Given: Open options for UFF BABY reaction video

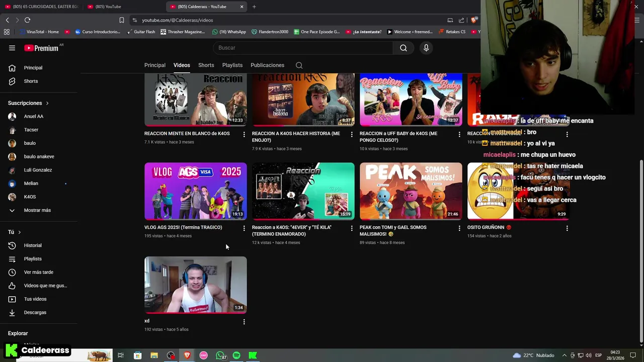Looking at the screenshot, I should (x=459, y=134).
